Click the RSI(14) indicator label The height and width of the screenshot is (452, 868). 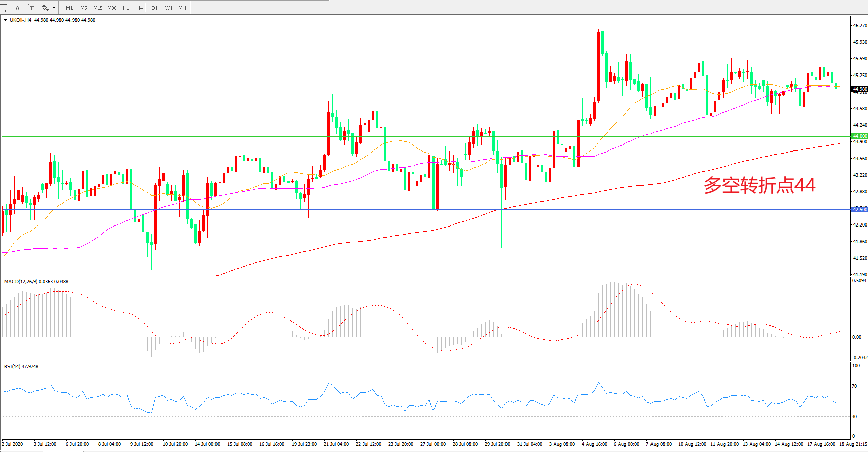click(x=12, y=367)
